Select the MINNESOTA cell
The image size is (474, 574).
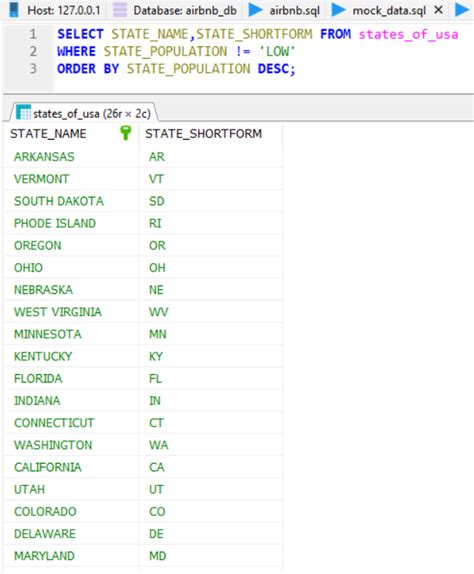tap(71, 334)
